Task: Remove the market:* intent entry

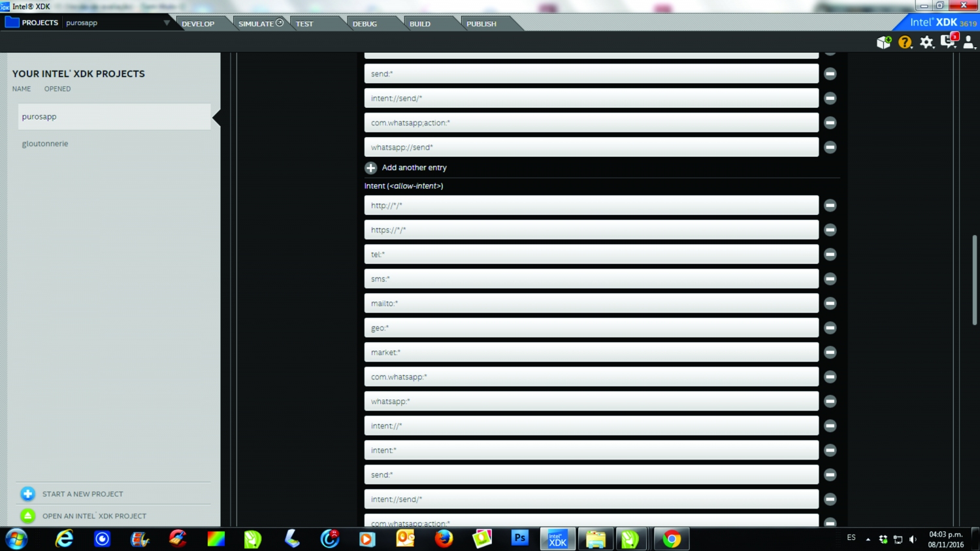Action: (830, 352)
